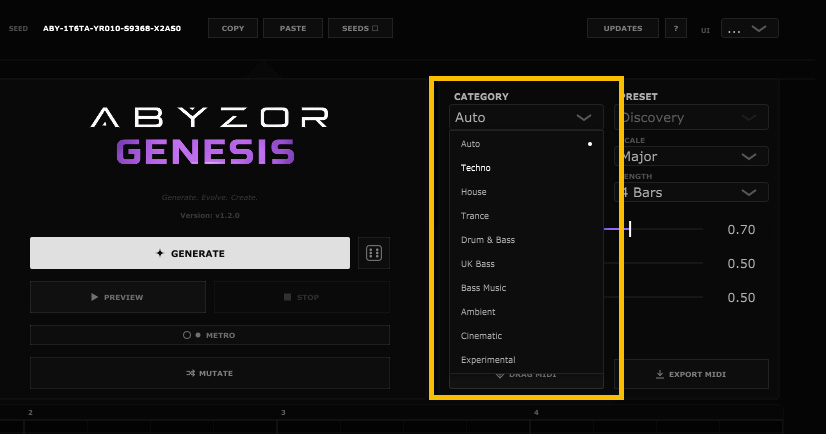The height and width of the screenshot is (434, 826).
Task: Choose Experimental category
Action: coord(526,360)
